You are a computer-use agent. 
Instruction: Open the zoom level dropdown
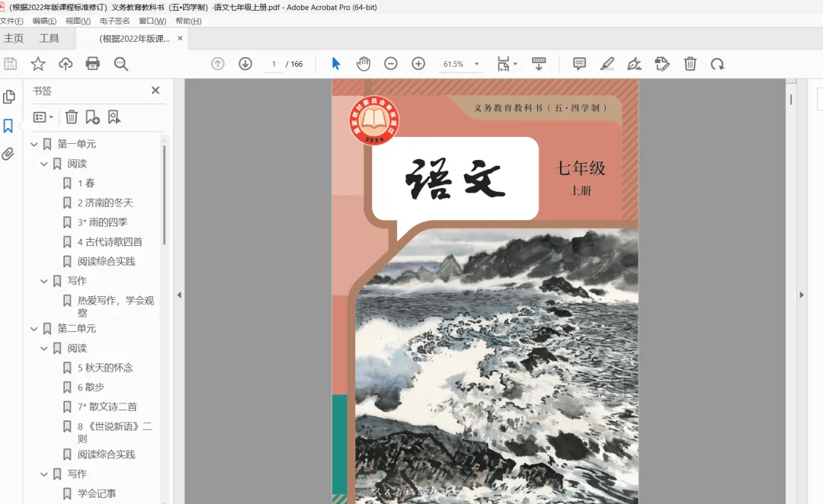tap(476, 64)
